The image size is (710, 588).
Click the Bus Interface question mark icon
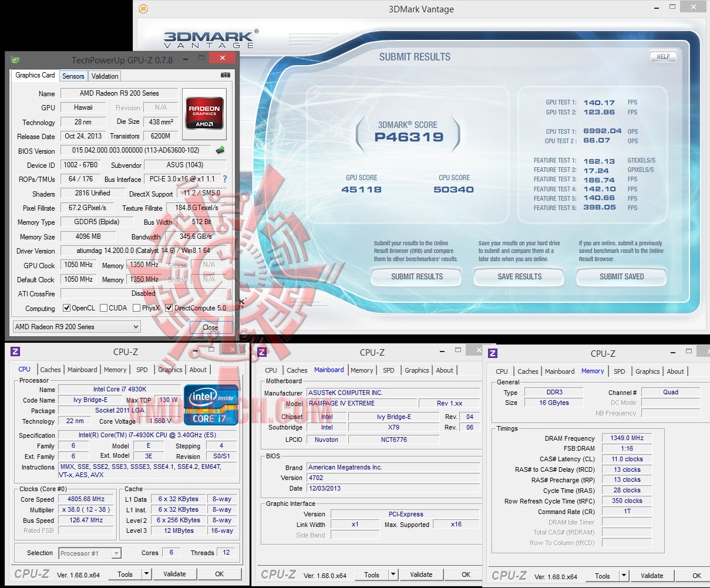(x=224, y=179)
